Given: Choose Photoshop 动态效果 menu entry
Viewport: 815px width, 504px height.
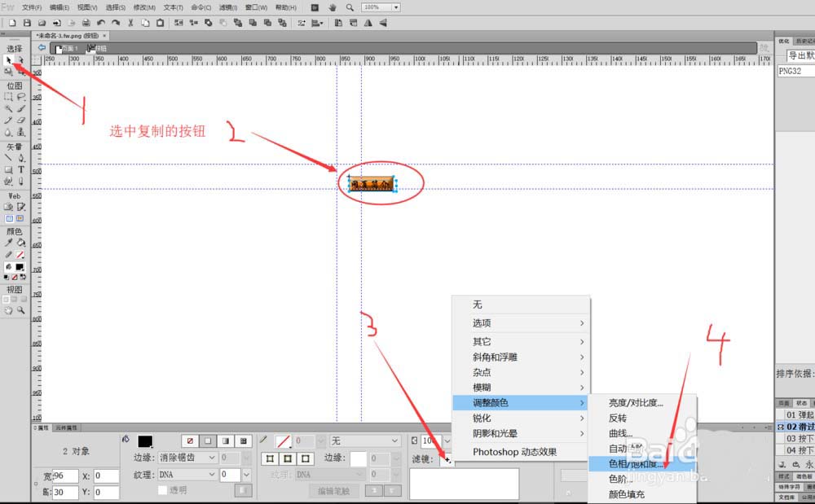Looking at the screenshot, I should (x=521, y=452).
